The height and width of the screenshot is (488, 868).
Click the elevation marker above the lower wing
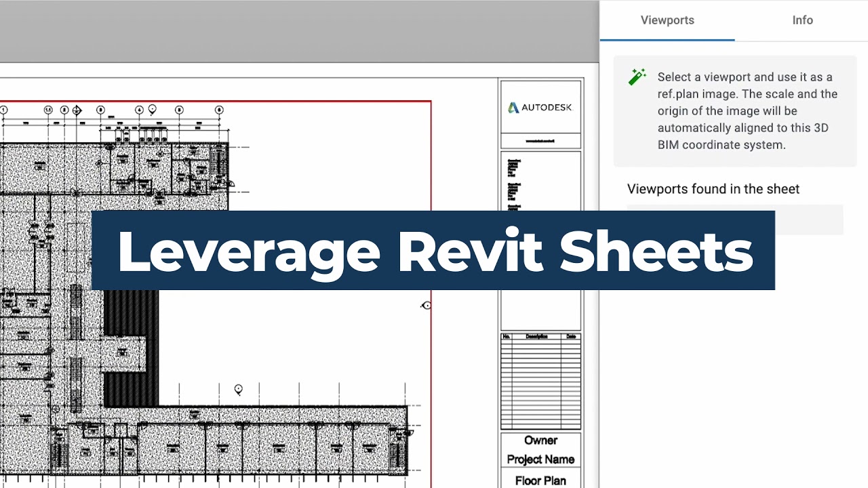click(x=239, y=390)
